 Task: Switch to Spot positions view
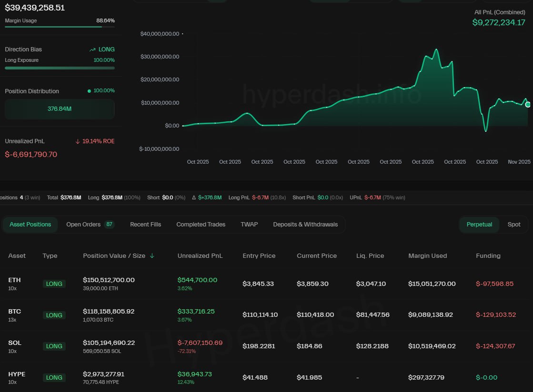click(x=513, y=225)
